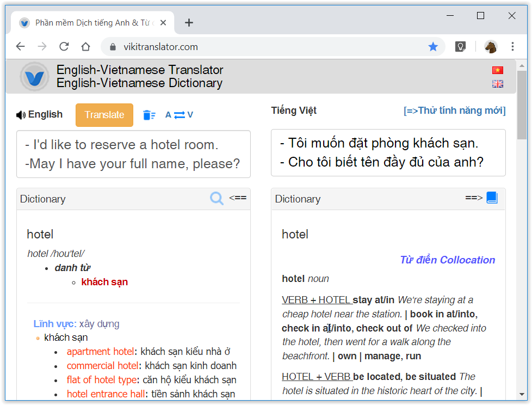
Task: Clear the input text using the trash icon
Action: coord(149,115)
